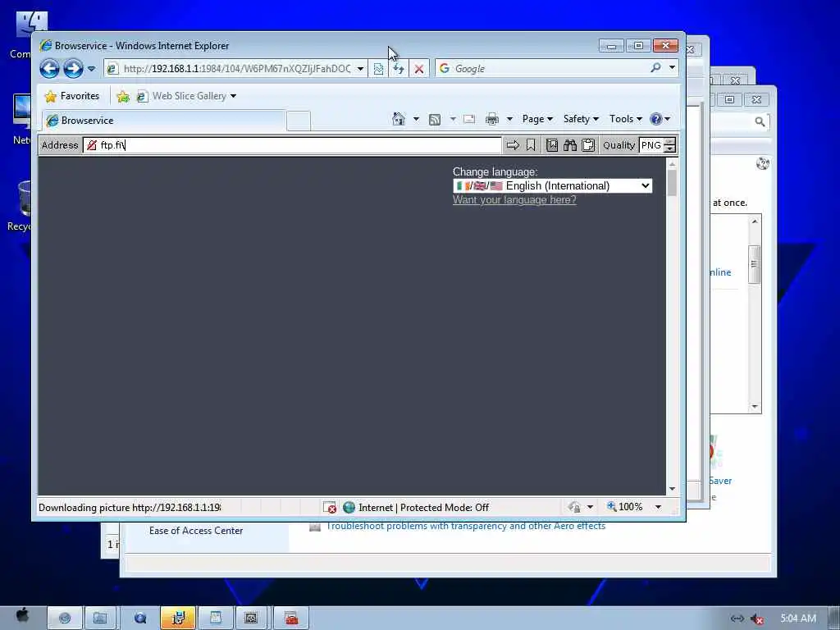The height and width of the screenshot is (630, 840).
Task: Click the page scrollbar down arrow
Action: [672, 489]
